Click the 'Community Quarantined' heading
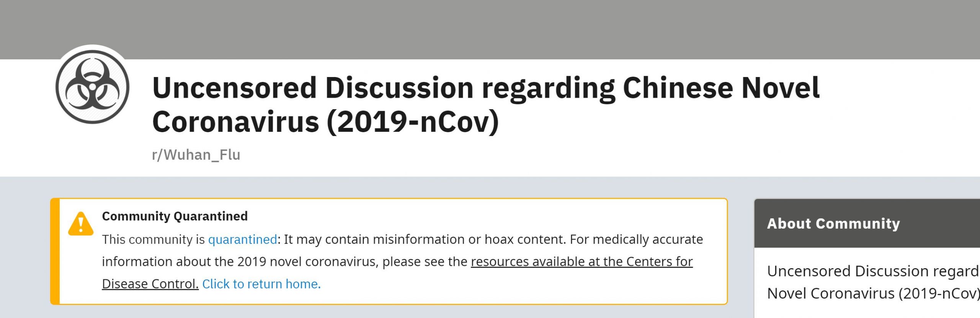 coord(175,216)
